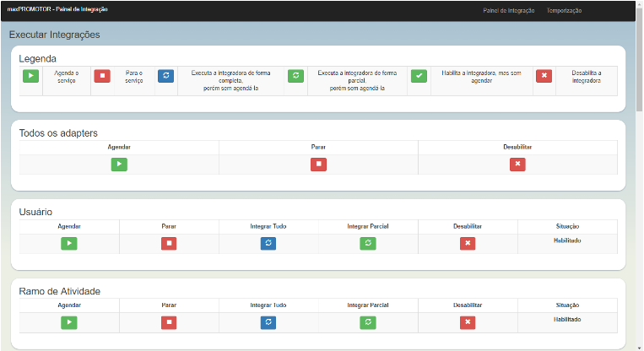Run Integrar Parcial for Usuário
644x351 pixels.
click(368, 244)
